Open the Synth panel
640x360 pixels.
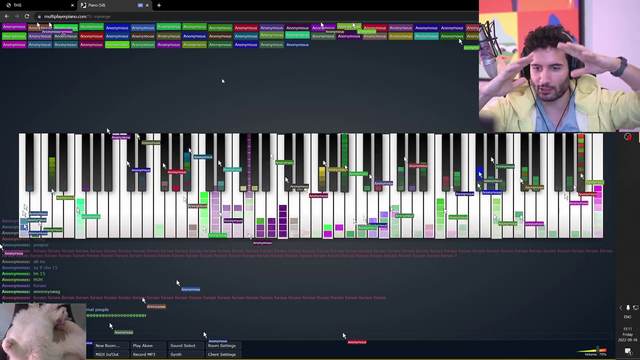click(186, 354)
